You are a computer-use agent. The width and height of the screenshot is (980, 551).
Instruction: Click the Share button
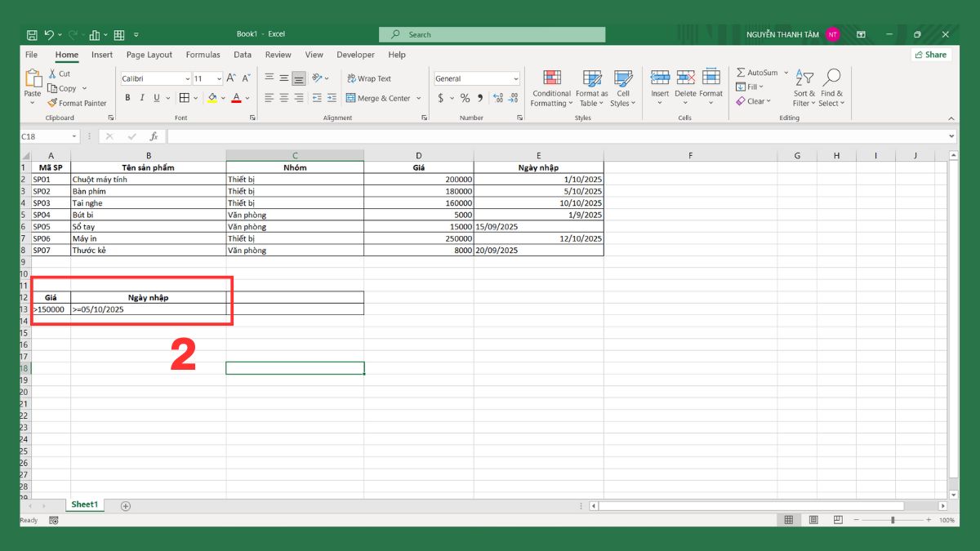pos(931,54)
